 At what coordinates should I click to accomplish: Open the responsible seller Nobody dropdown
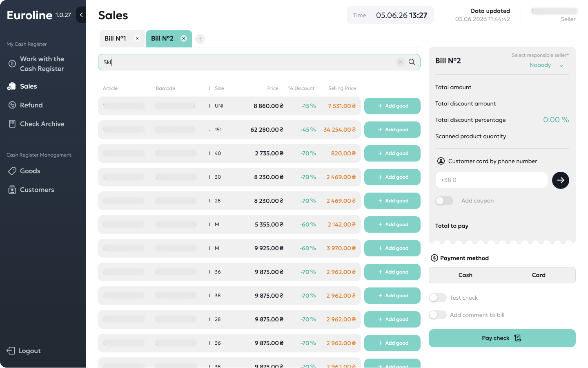[546, 65]
